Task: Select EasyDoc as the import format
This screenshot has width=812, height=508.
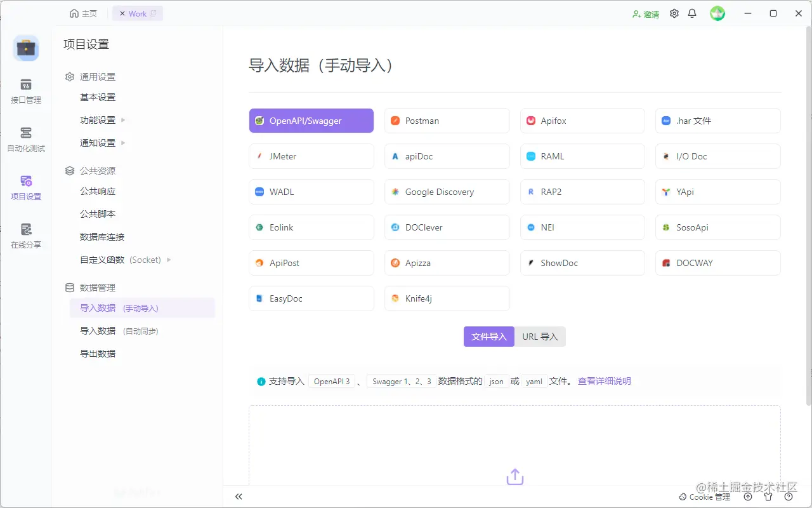Action: 311,298
